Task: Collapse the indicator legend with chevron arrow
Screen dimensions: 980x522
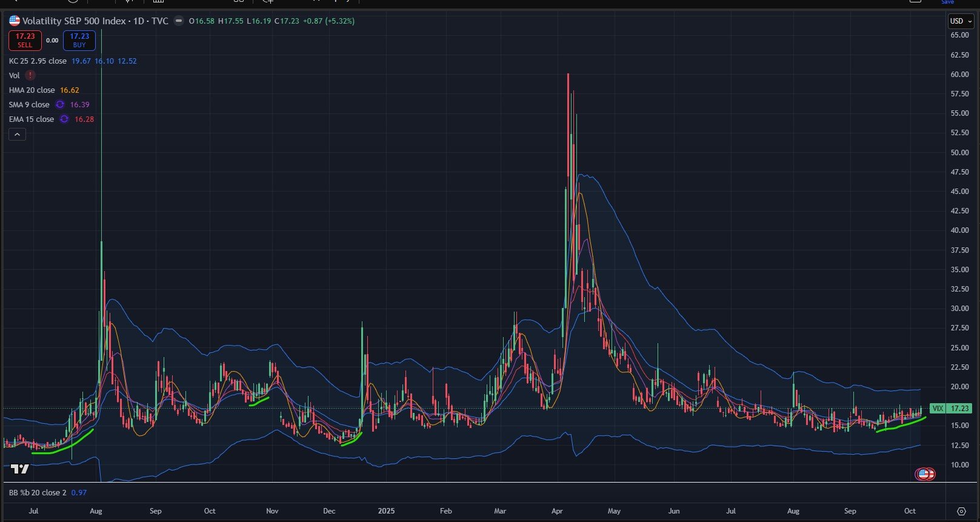Action: pos(17,135)
